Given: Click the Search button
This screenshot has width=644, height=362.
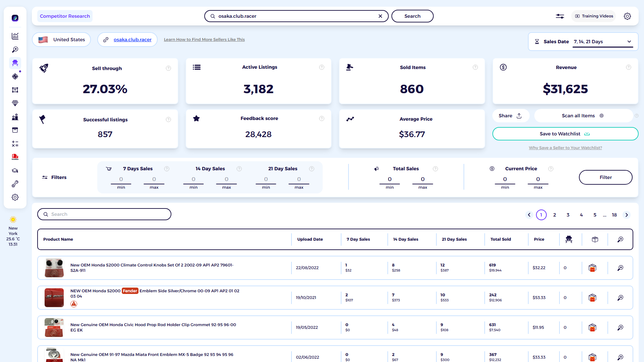Looking at the screenshot, I should point(412,16).
